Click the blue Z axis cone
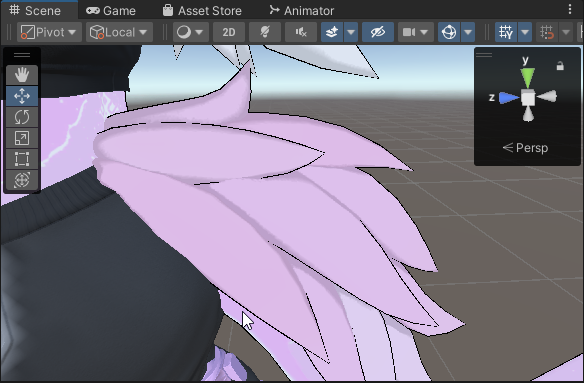584x383 pixels. 509,98
